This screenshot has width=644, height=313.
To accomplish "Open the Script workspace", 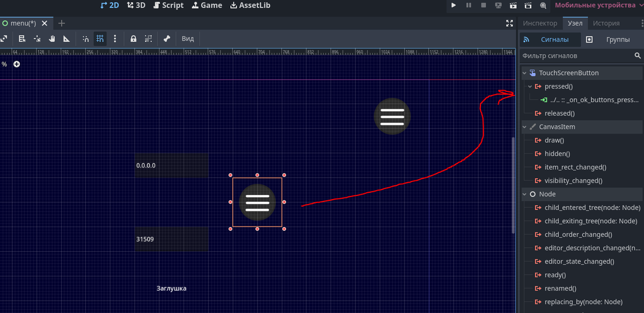I will pos(169,5).
